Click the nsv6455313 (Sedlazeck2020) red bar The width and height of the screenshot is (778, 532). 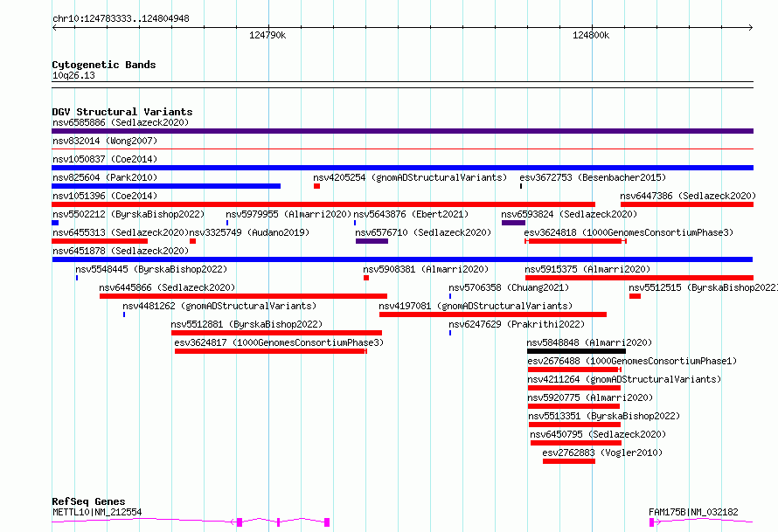(x=100, y=241)
